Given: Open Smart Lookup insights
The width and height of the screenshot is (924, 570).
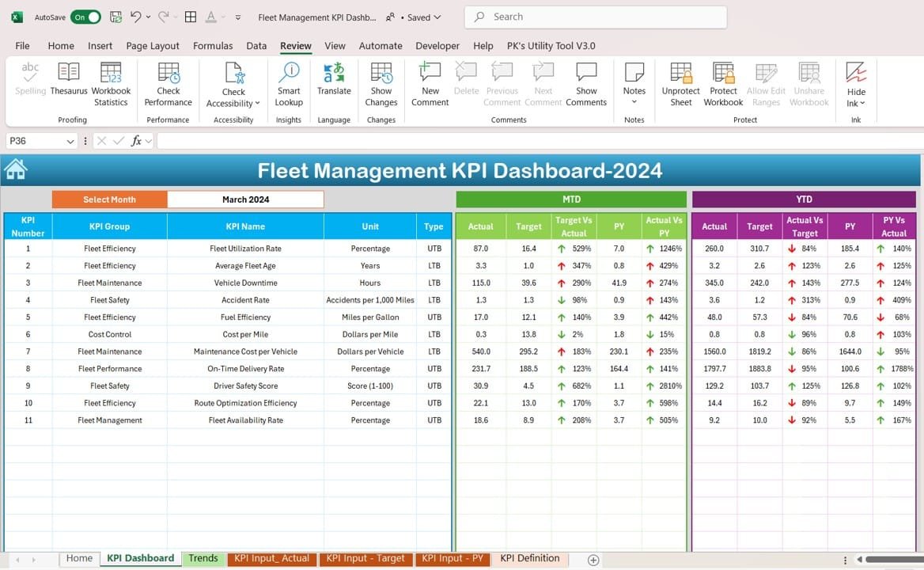Looking at the screenshot, I should [x=289, y=74].
